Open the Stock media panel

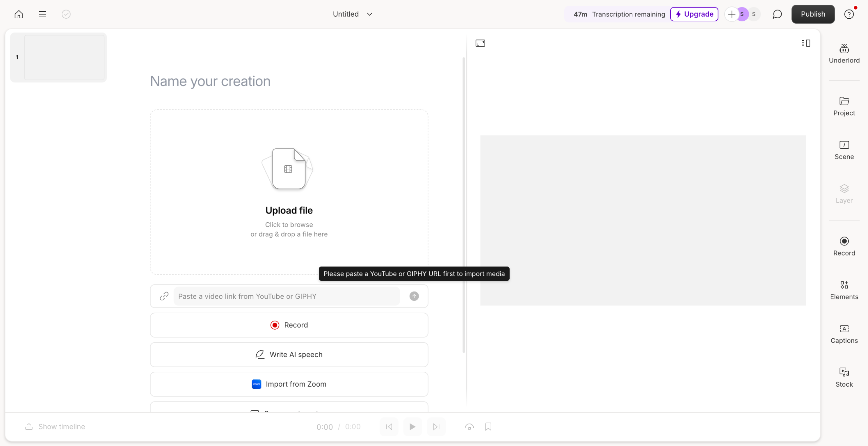(844, 377)
